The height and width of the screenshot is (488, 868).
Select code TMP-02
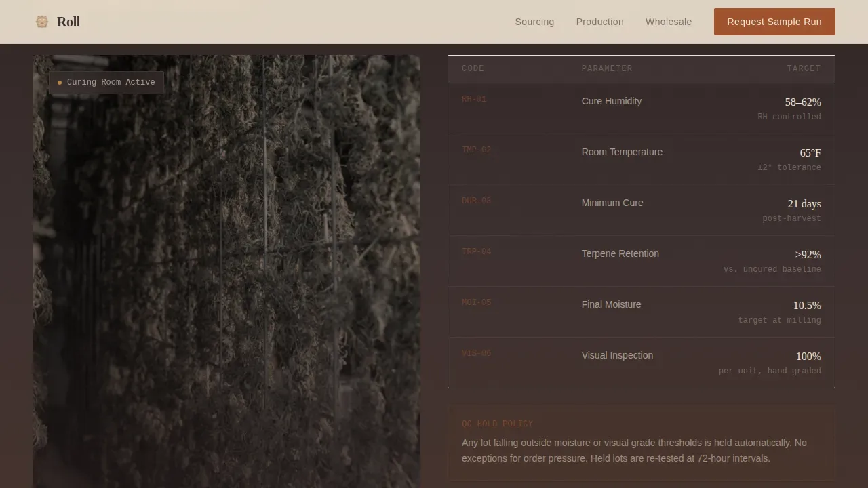(x=476, y=150)
